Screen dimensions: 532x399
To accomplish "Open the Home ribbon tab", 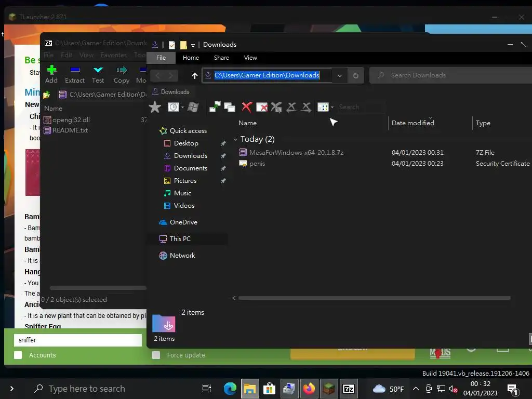I will pyautogui.click(x=191, y=58).
